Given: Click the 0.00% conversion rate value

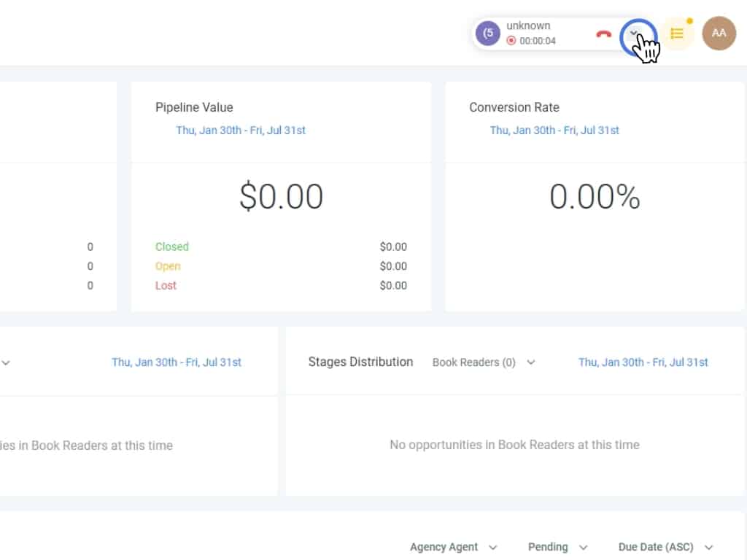Looking at the screenshot, I should tap(595, 197).
